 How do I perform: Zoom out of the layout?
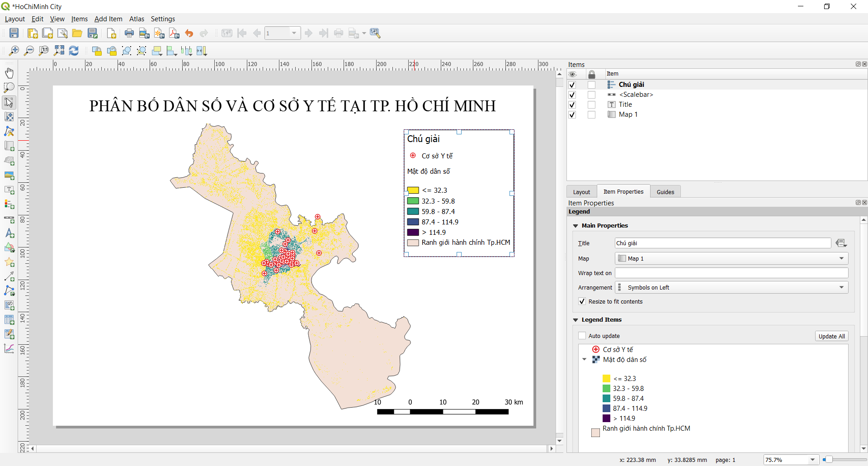29,51
